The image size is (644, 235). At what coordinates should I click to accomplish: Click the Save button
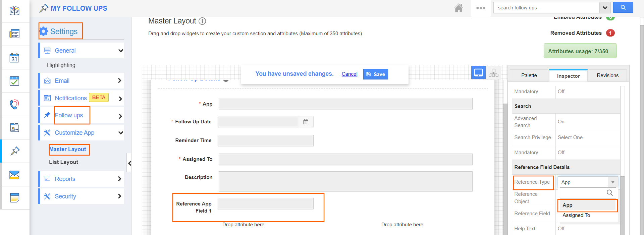(375, 74)
